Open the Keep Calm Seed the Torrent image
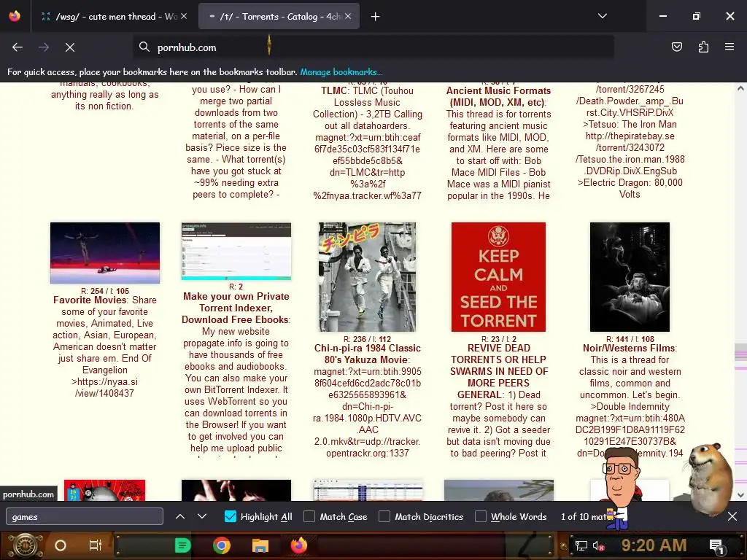Viewport: 747px width, 560px height. [x=499, y=277]
